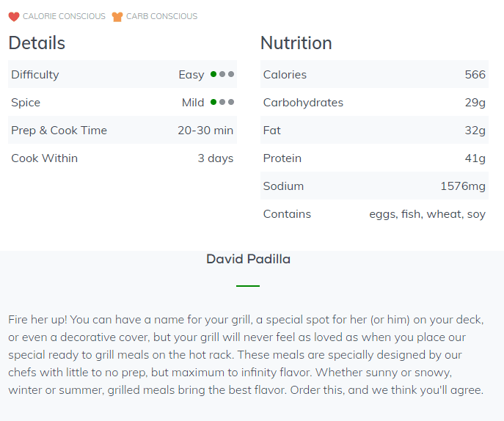Click the Contains allergens list text
This screenshot has height=421, width=504.
(427, 214)
